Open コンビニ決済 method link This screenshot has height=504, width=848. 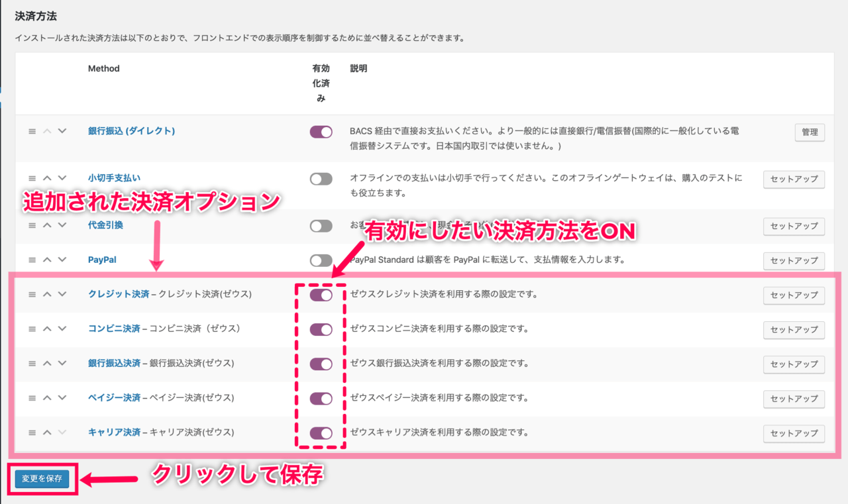pos(114,328)
